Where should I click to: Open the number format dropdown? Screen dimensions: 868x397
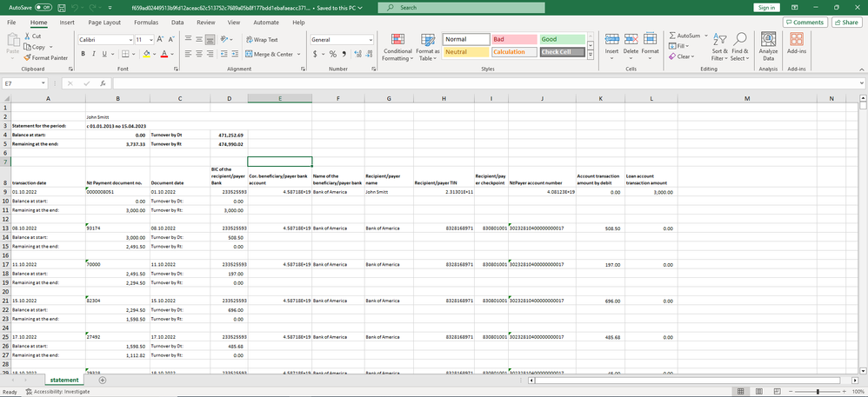[370, 39]
